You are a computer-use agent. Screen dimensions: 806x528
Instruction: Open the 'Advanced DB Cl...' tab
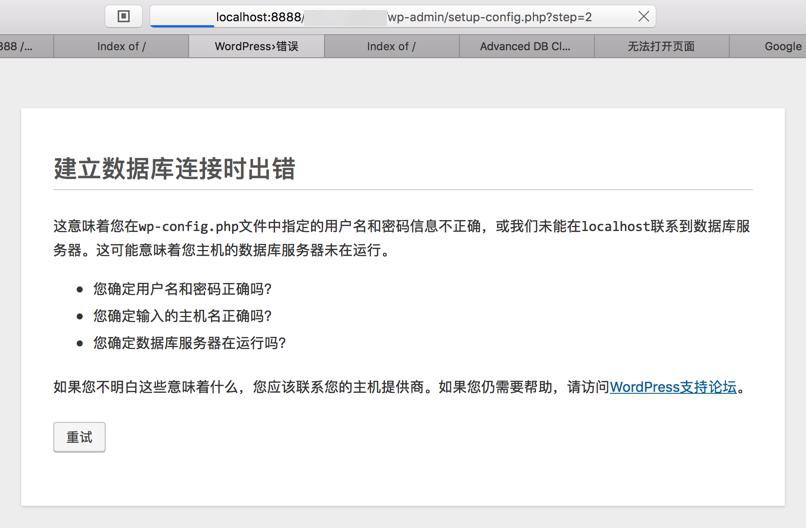coord(526,46)
